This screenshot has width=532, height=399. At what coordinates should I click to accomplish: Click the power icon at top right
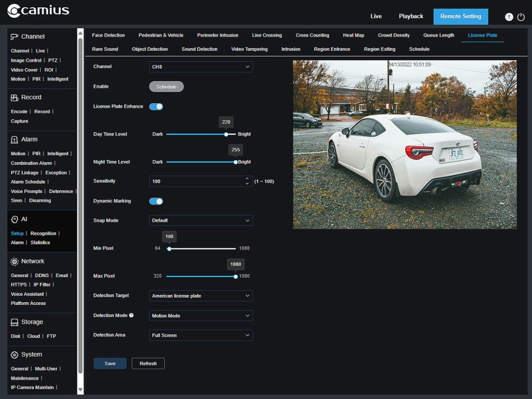coord(522,17)
